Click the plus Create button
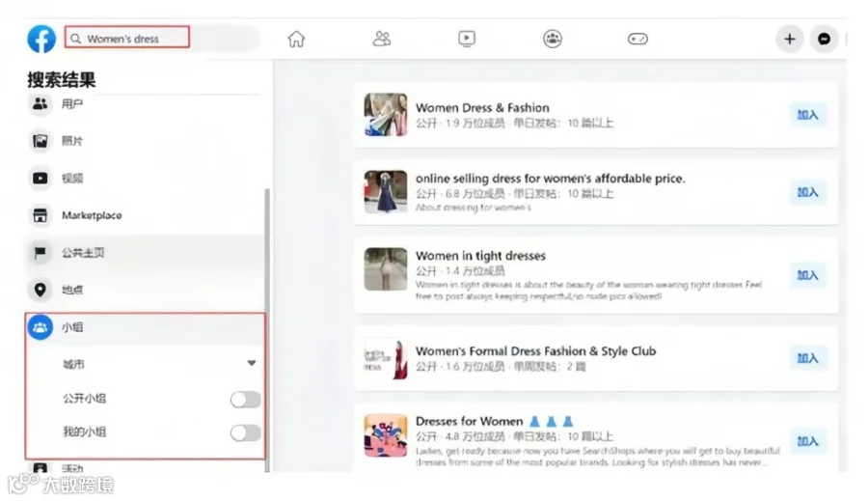The image size is (868, 501). tap(789, 39)
